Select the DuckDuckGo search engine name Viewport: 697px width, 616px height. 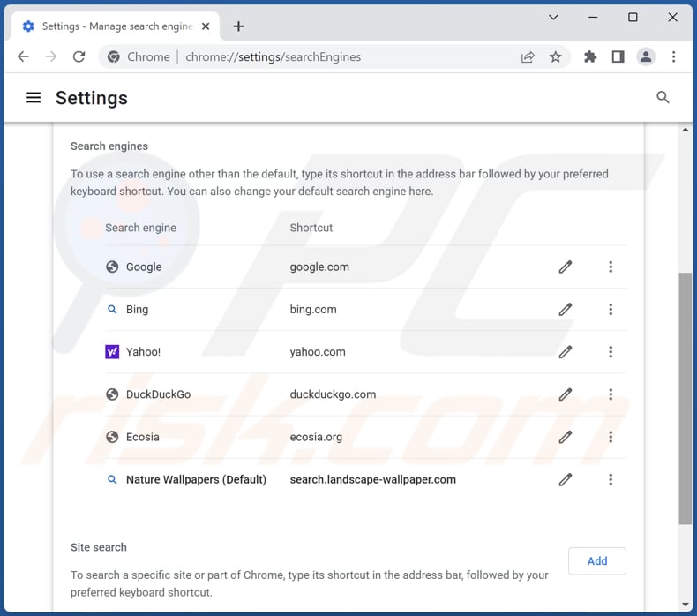pyautogui.click(x=158, y=394)
